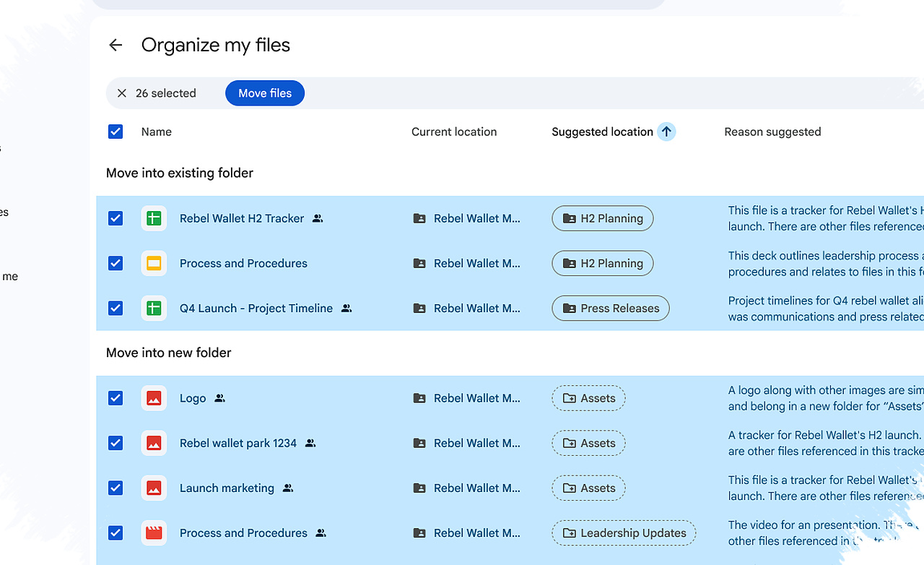Open the Launch marketing file name
This screenshot has width=924, height=565.
tap(227, 488)
